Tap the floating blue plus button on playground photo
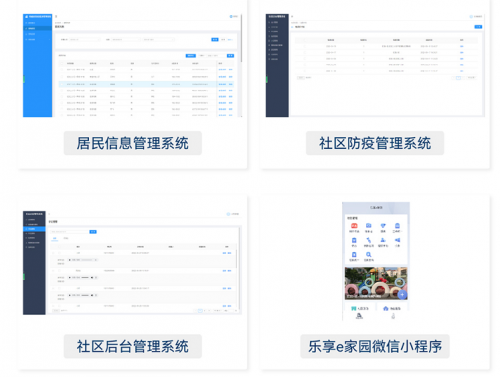 click(402, 295)
